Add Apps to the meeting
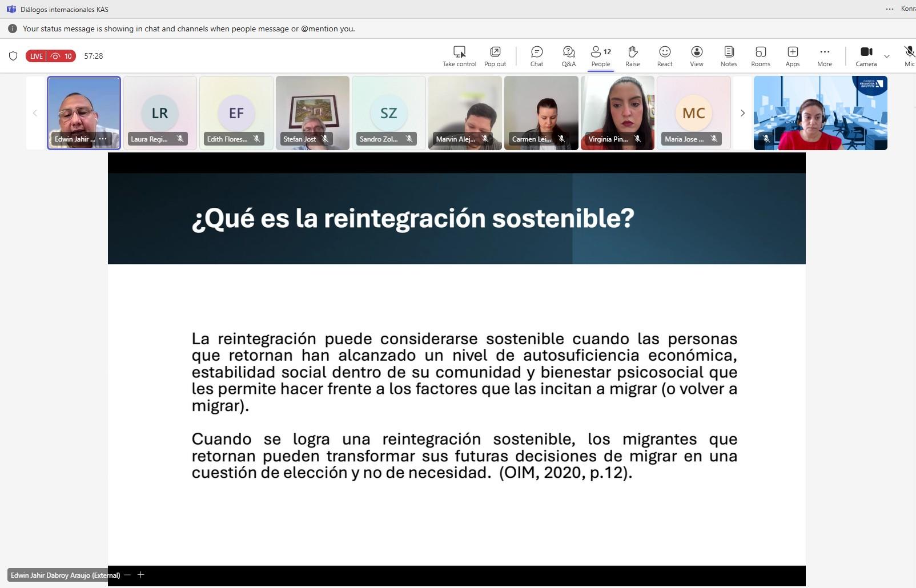916x588 pixels. pyautogui.click(x=792, y=53)
